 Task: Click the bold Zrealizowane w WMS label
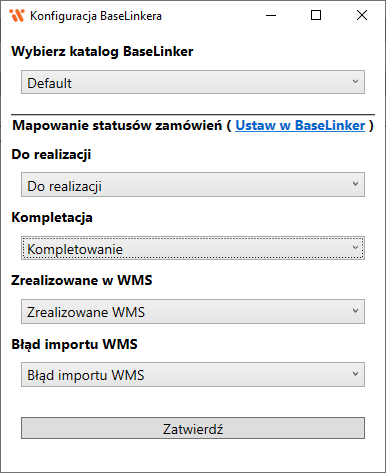[x=82, y=280]
